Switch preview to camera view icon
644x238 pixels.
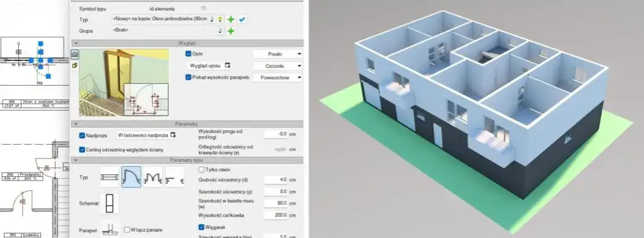tap(75, 54)
